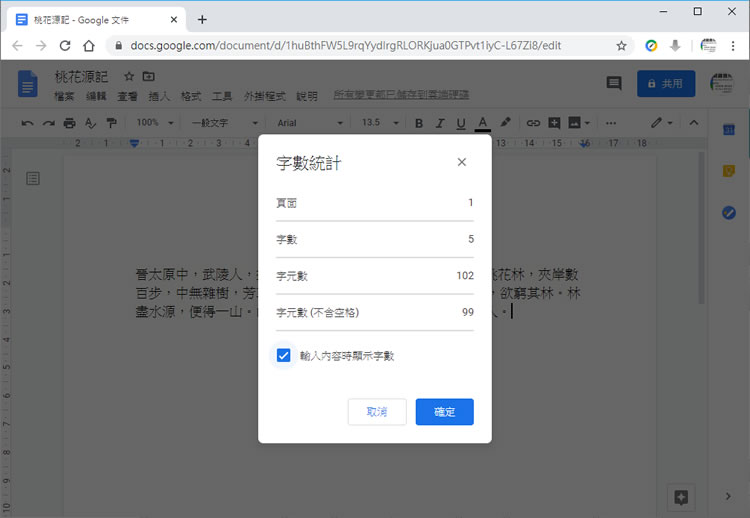Click the browser forward arrow

point(41,46)
